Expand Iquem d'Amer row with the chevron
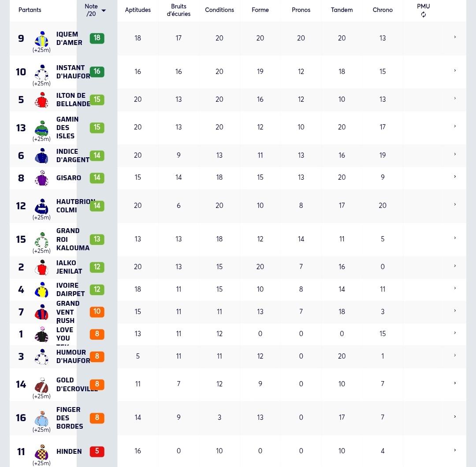Image resolution: width=476 pixels, height=467 pixels. [x=455, y=37]
